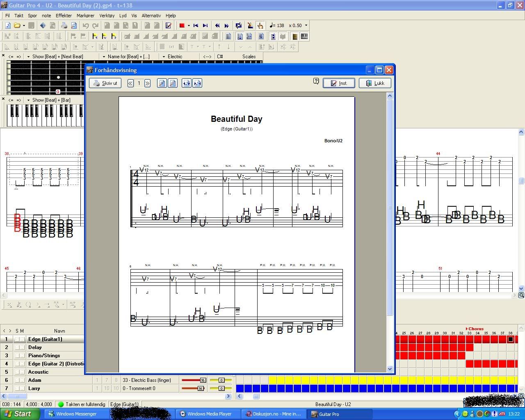This screenshot has height=420, width=525.
Task: Click the Skriv ut print button
Action: pyautogui.click(x=105, y=83)
